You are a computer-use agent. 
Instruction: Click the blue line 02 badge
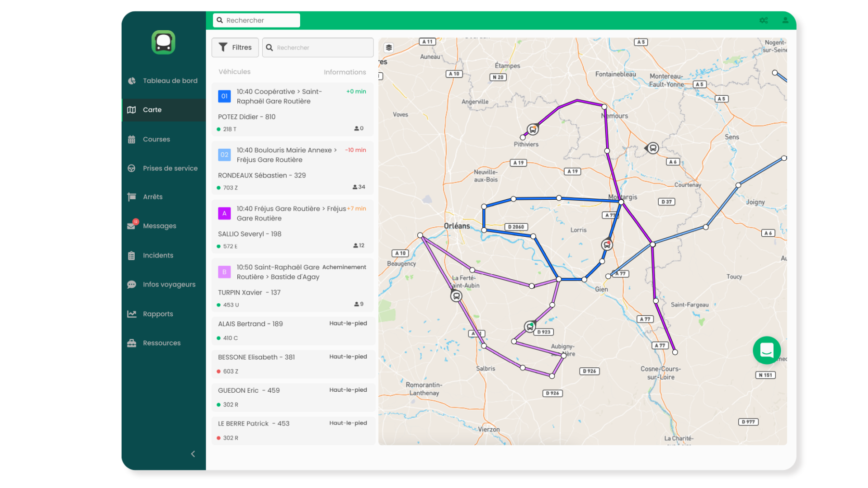[x=224, y=155]
